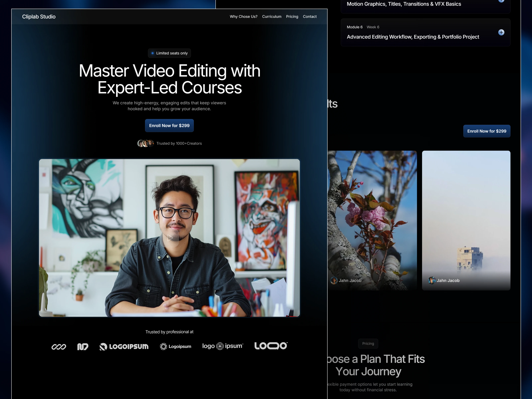Open the Pricing nav menu item

point(292,17)
